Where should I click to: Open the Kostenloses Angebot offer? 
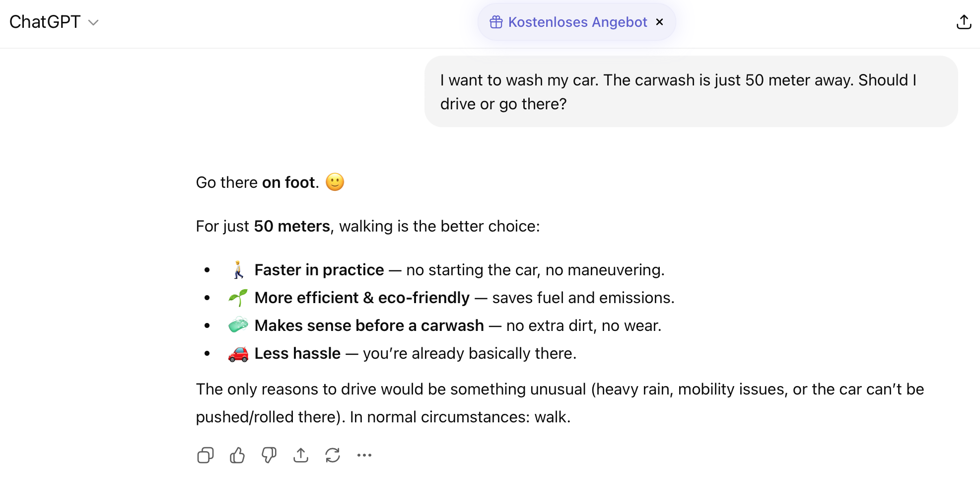[577, 22]
